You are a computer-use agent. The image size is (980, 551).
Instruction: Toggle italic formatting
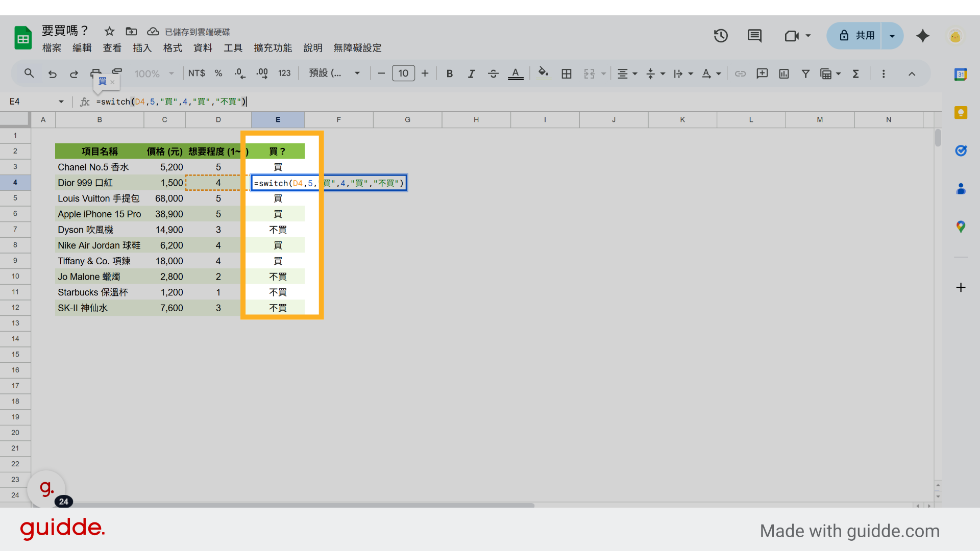pos(471,73)
